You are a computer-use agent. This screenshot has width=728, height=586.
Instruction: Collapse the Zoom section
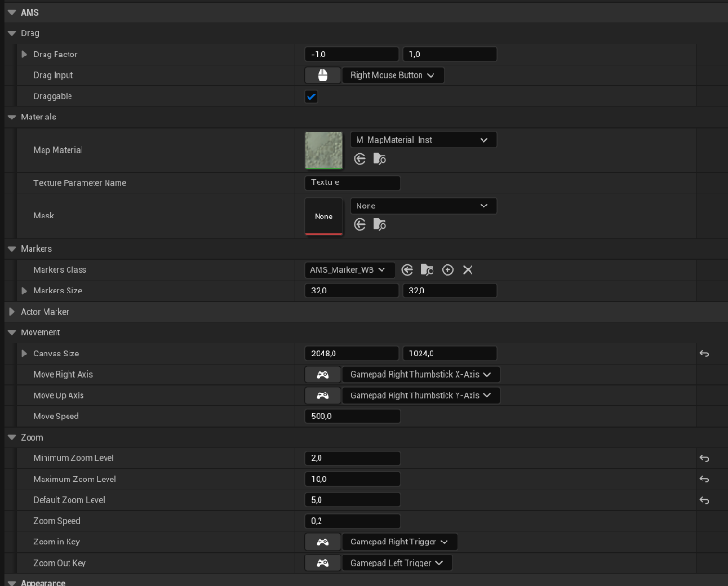(x=12, y=438)
